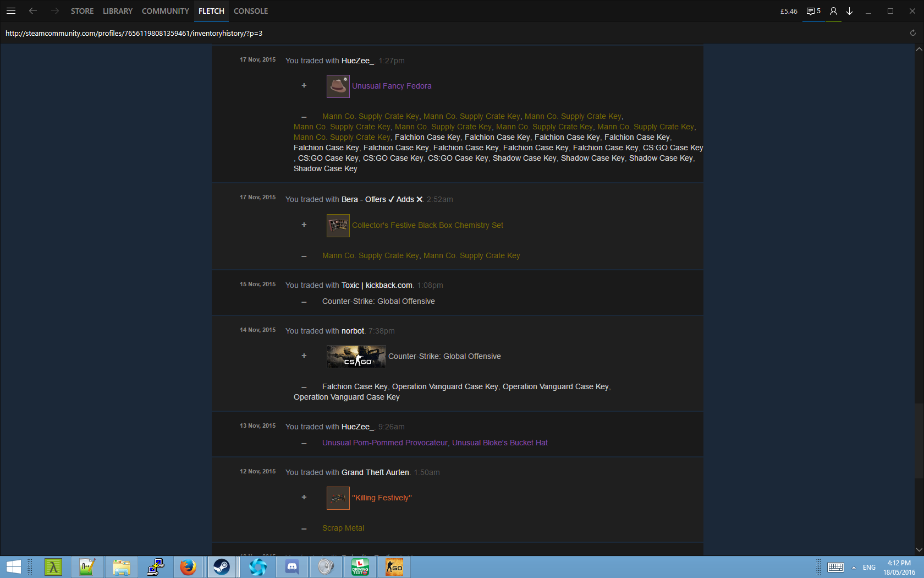Viewport: 924px width, 578px height.
Task: Click the Festive Black Box item icon
Action: click(338, 226)
